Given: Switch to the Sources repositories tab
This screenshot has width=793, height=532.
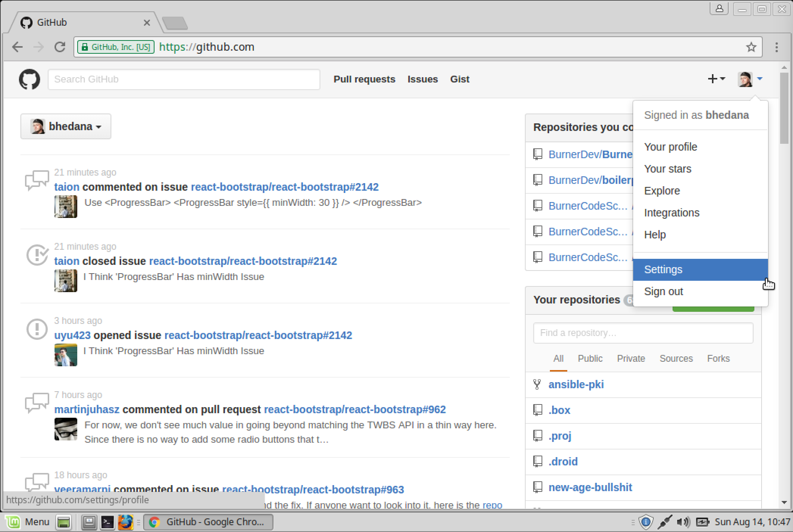Looking at the screenshot, I should point(676,359).
